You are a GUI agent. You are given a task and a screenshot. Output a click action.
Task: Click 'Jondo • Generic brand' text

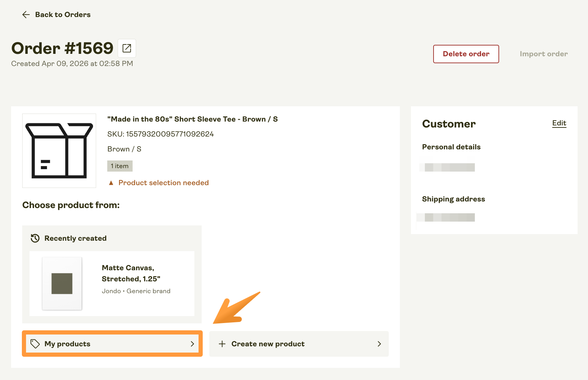click(136, 291)
